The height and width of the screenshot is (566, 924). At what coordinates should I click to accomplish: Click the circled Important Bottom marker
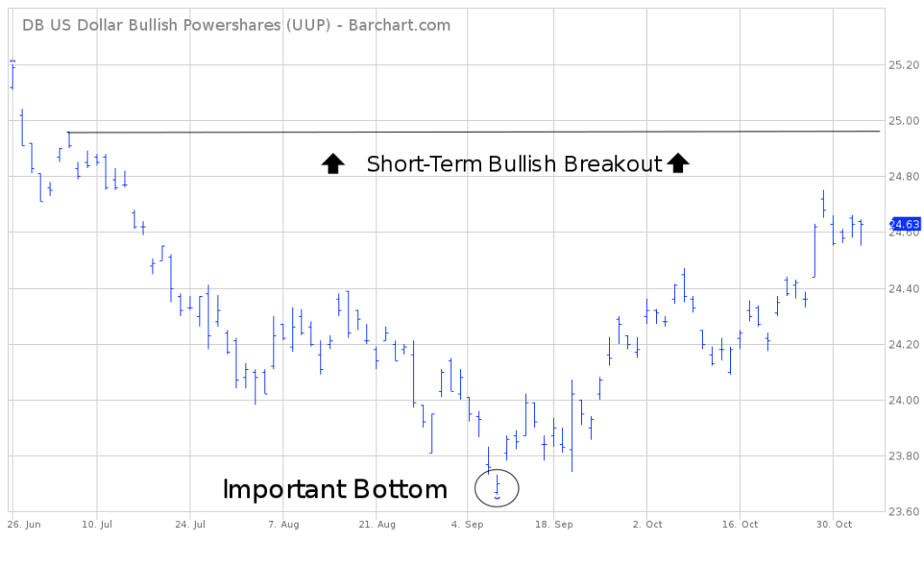497,488
